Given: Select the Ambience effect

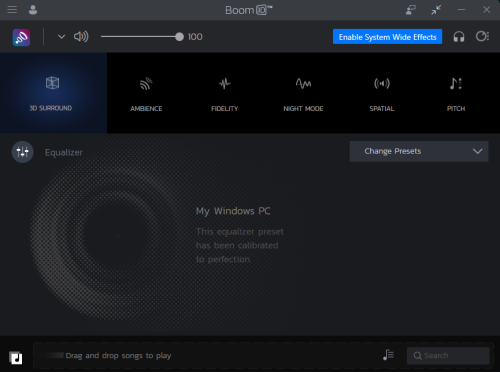Looking at the screenshot, I should click(146, 93).
